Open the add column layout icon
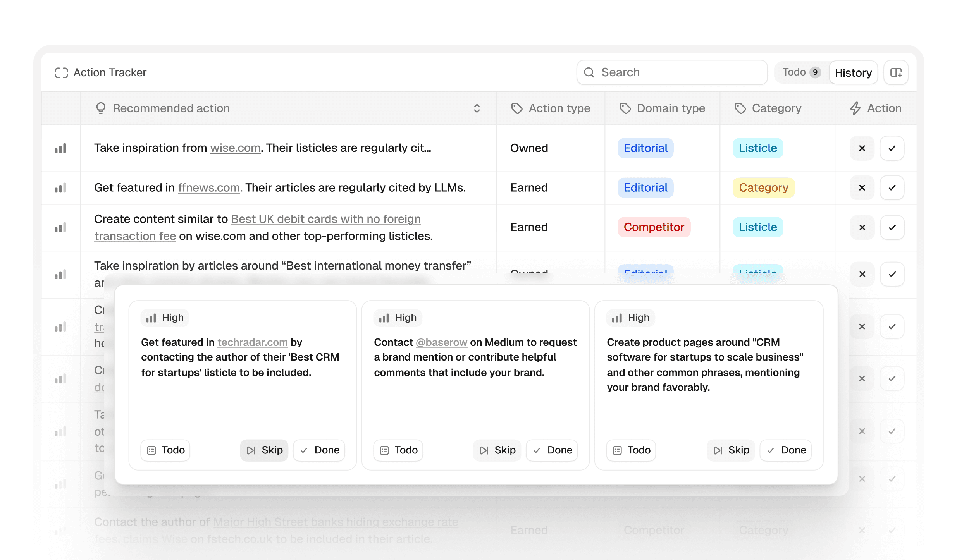Screen dimensions: 957x560 pyautogui.click(x=896, y=72)
